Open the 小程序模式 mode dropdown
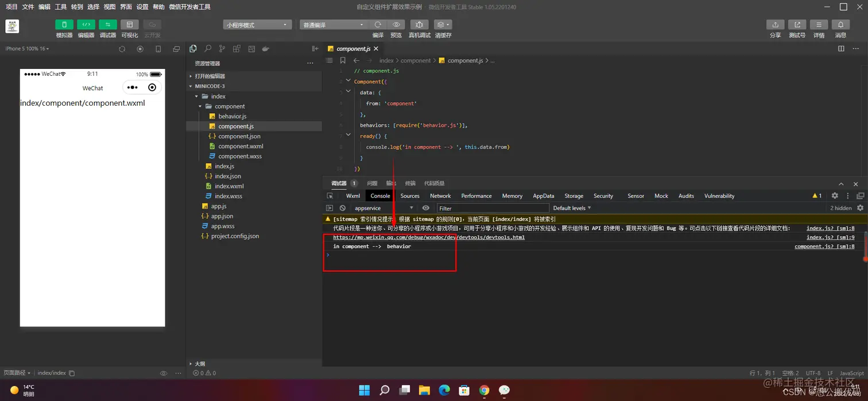 tap(258, 25)
